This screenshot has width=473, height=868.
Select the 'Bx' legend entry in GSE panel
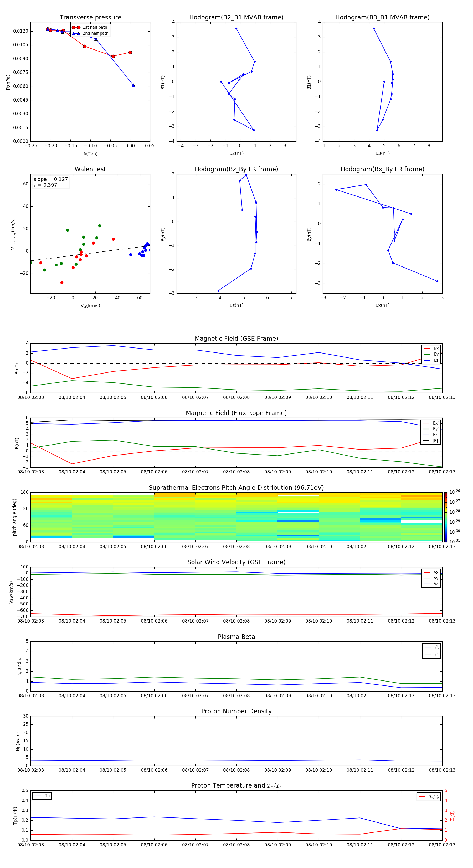tap(431, 349)
